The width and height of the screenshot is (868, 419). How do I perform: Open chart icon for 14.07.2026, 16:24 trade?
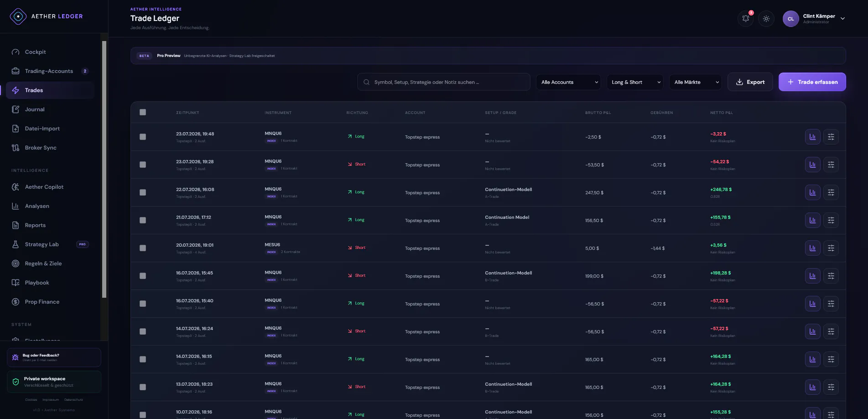tap(813, 331)
